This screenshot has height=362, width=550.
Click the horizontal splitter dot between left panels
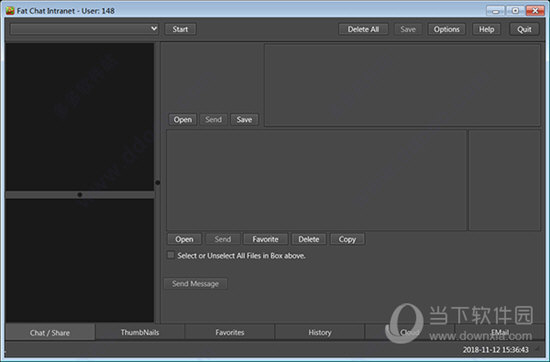click(80, 195)
